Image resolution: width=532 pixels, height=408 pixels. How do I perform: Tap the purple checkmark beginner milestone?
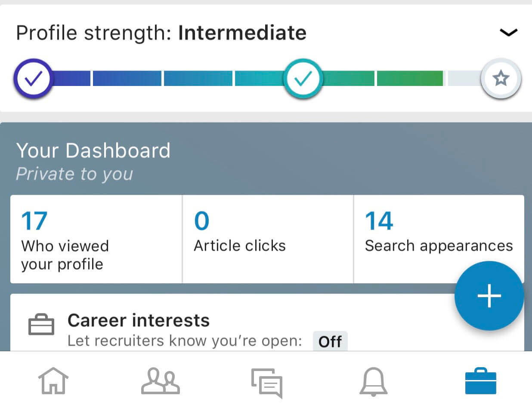coord(33,78)
